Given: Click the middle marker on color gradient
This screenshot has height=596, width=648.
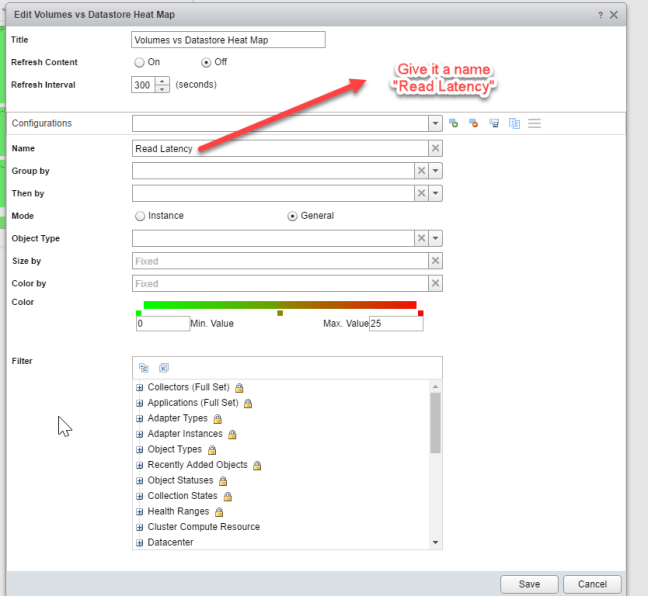Looking at the screenshot, I should [x=280, y=313].
